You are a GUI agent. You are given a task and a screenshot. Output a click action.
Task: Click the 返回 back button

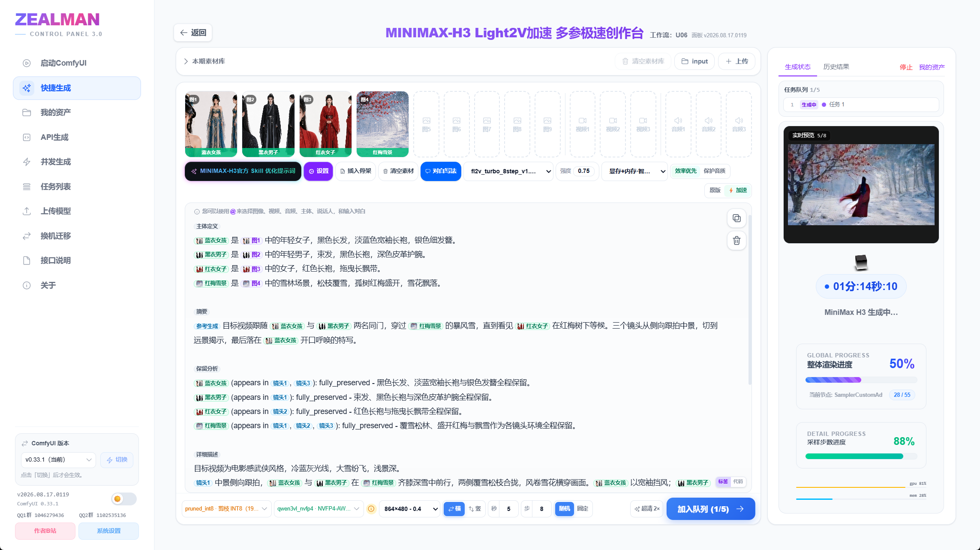click(193, 33)
